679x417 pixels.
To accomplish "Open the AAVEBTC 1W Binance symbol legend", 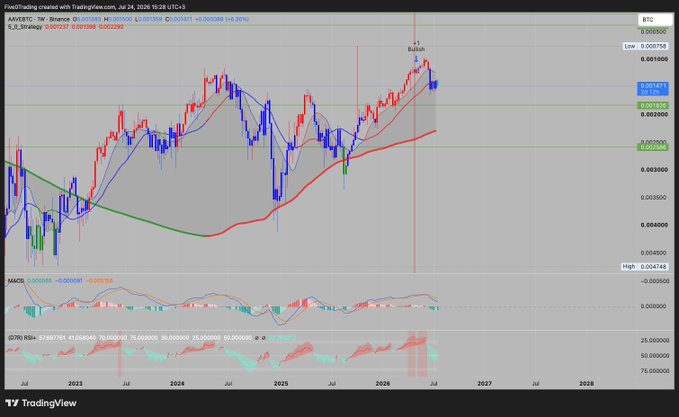I will tap(39, 19).
